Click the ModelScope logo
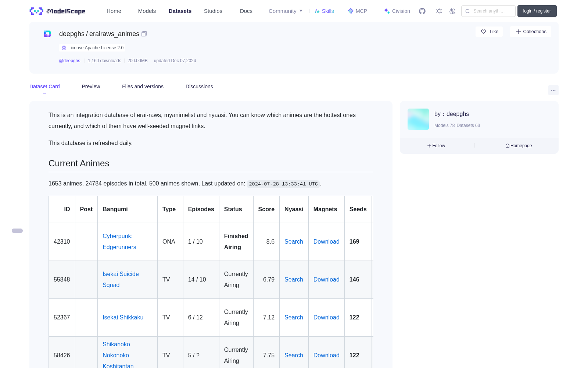Viewport: 588px width, 368px height. [x=58, y=11]
